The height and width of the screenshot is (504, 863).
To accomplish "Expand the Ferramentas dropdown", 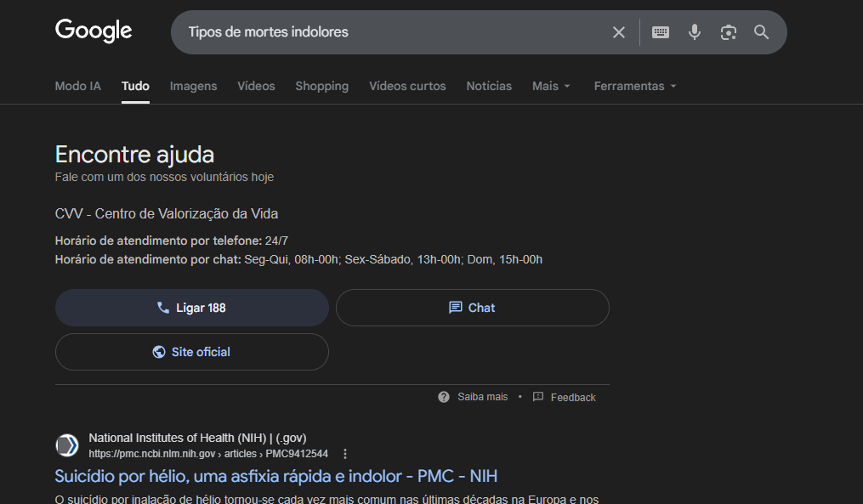I will tap(635, 86).
